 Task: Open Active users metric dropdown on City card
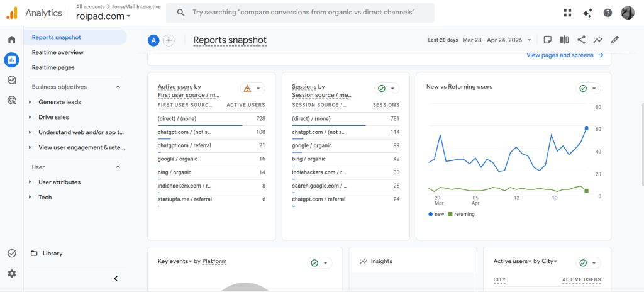pos(512,261)
